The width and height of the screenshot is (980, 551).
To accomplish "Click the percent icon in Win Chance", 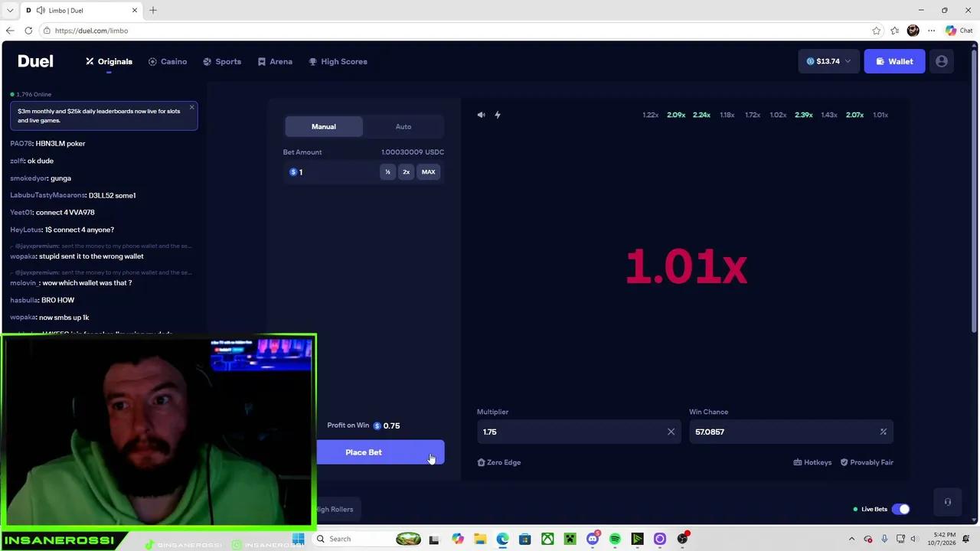I will coord(883,432).
